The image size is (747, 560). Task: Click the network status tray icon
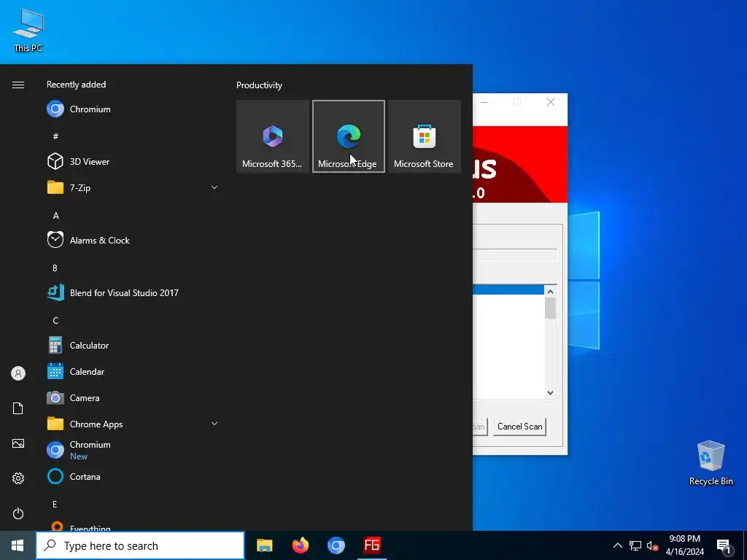pyautogui.click(x=635, y=545)
